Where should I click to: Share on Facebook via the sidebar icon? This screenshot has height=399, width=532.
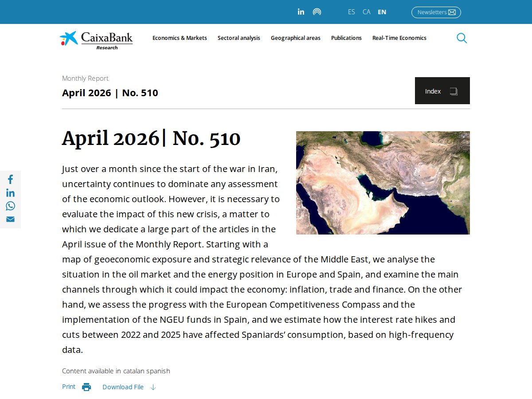(x=10, y=179)
